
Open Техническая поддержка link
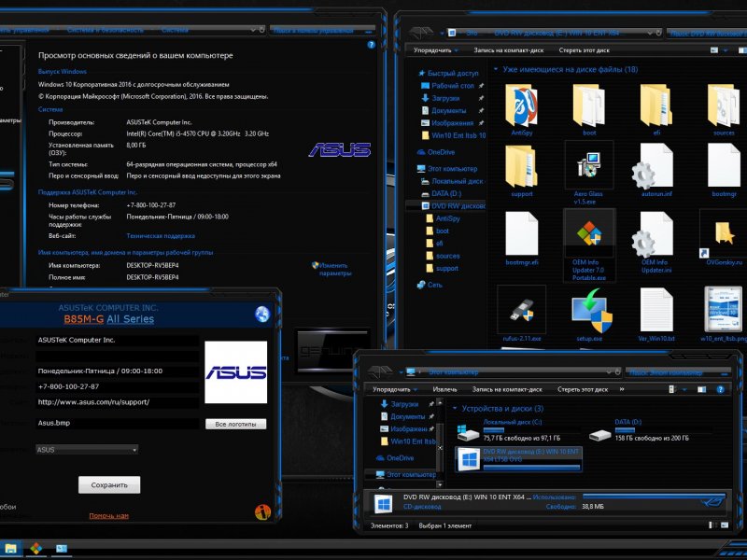tap(161, 236)
